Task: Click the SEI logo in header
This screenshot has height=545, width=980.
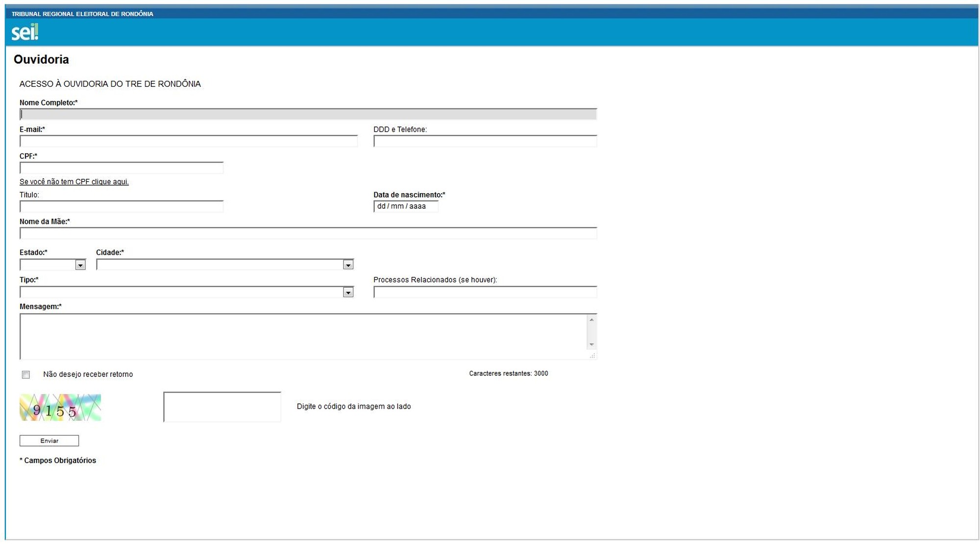Action: [x=24, y=32]
